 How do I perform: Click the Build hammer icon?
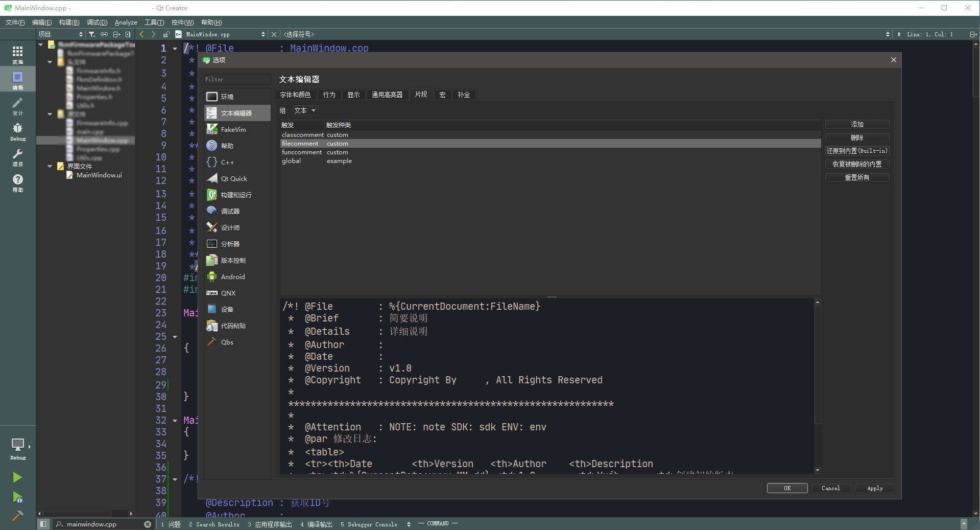[17, 515]
